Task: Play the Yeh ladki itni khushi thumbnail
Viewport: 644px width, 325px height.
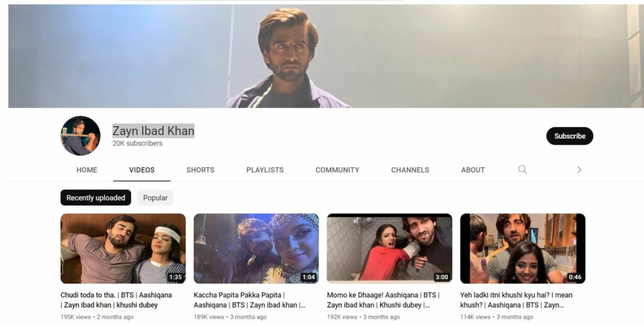Action: click(x=523, y=248)
